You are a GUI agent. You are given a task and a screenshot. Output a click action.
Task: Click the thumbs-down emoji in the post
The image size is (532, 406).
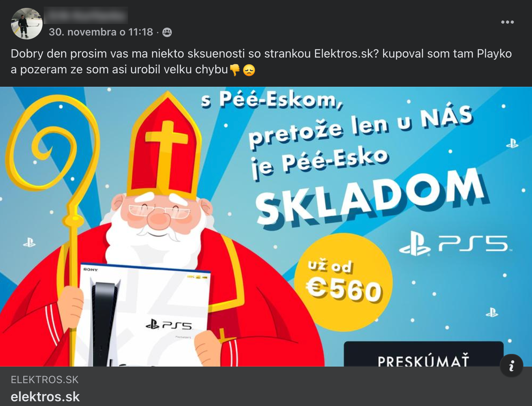coord(234,70)
